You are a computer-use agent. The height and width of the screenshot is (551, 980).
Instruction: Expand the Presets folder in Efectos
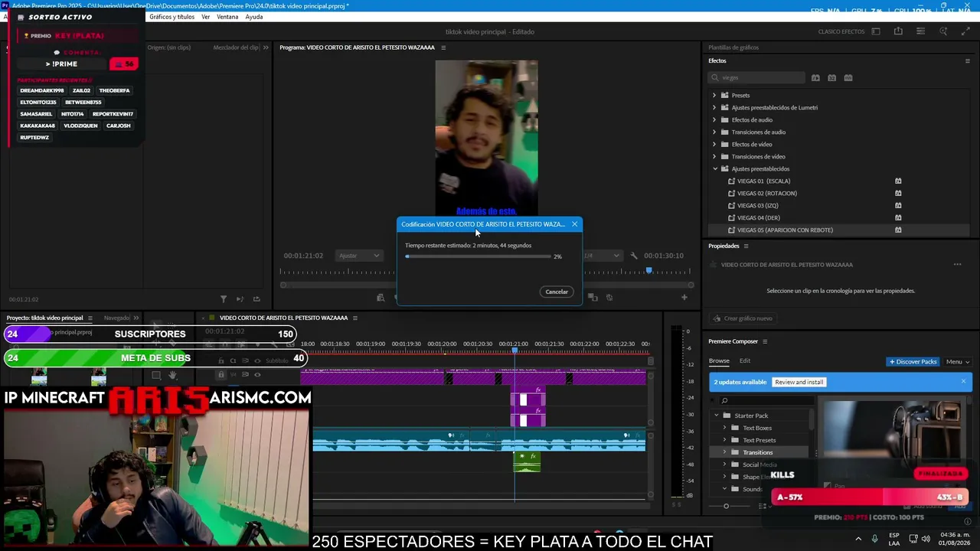pyautogui.click(x=714, y=96)
